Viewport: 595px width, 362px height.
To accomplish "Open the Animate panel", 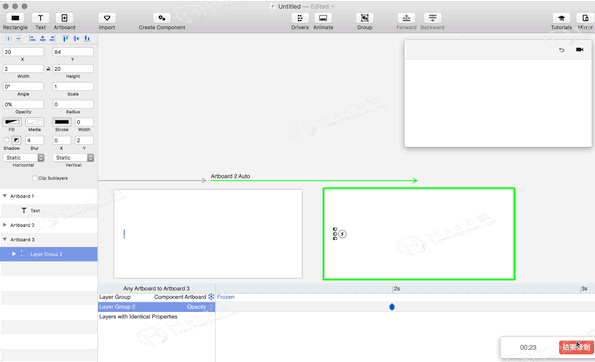I will tap(323, 18).
